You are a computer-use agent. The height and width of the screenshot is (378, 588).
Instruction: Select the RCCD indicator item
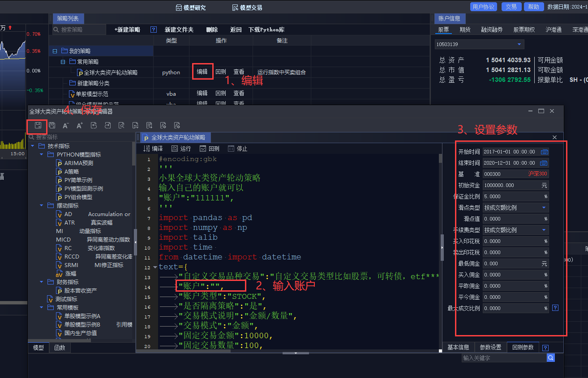pos(94,256)
